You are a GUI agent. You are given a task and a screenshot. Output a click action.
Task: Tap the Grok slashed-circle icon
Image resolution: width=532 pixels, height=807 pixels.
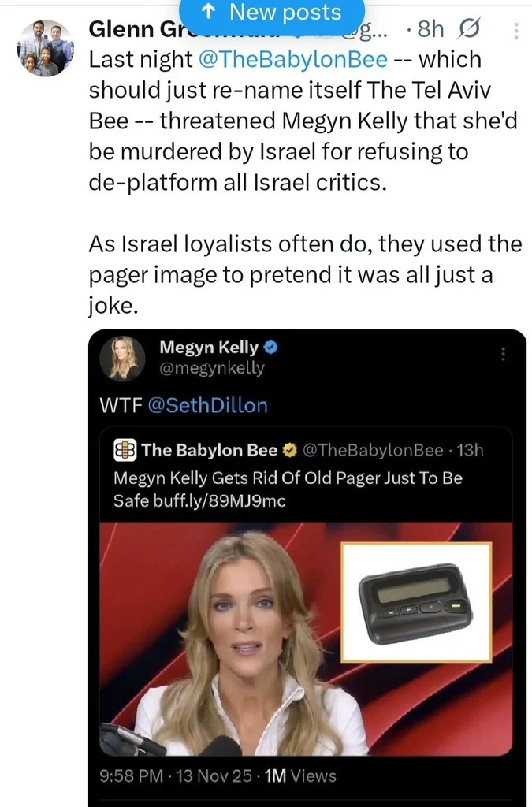coord(474,30)
